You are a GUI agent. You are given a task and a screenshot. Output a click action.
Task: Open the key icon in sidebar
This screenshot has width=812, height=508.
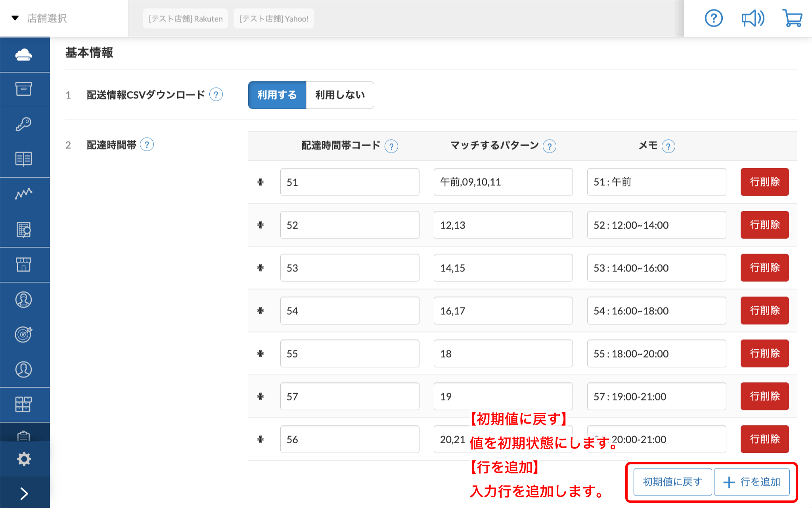[24, 124]
